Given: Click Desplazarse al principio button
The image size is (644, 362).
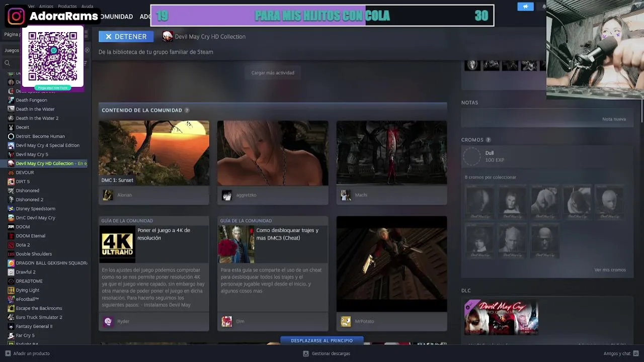Looking at the screenshot, I should click(322, 340).
